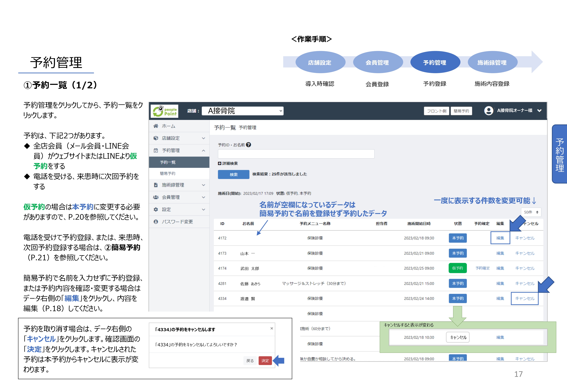Expand 詳細検索 plus toggle
The image size is (567, 392).
220,163
